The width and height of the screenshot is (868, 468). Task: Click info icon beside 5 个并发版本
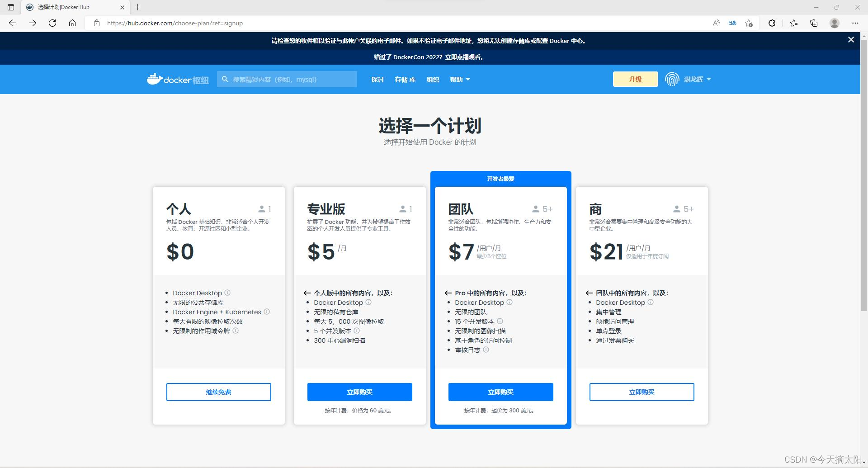(x=357, y=331)
